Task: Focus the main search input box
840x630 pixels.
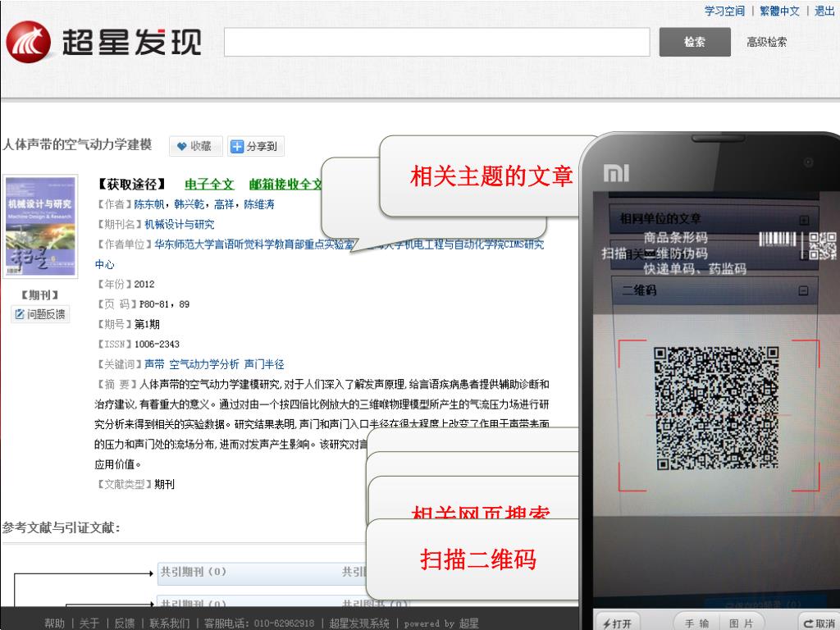Action: (436, 42)
